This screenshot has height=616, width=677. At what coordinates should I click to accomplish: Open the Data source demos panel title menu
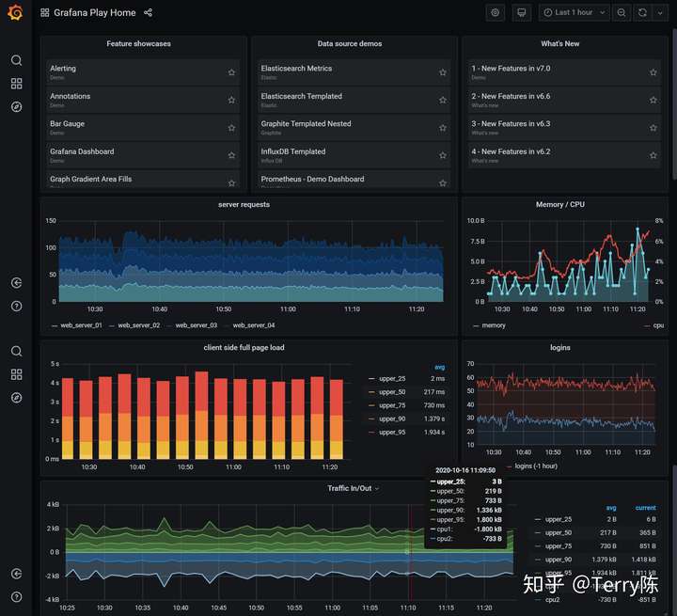[350, 43]
